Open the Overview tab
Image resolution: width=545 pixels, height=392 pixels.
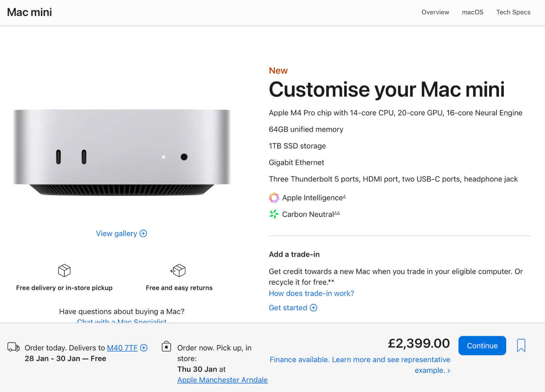click(435, 12)
